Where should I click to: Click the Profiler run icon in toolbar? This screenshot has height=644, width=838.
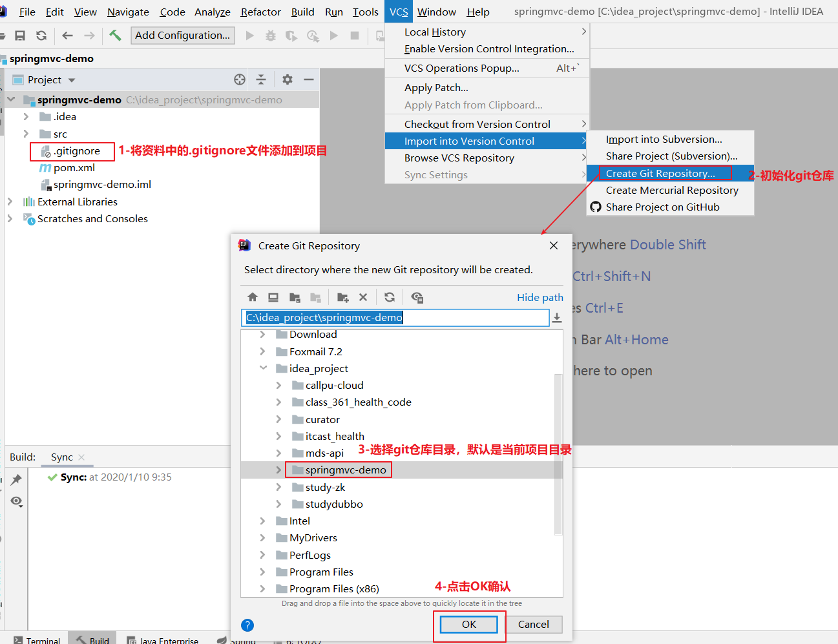(x=313, y=36)
